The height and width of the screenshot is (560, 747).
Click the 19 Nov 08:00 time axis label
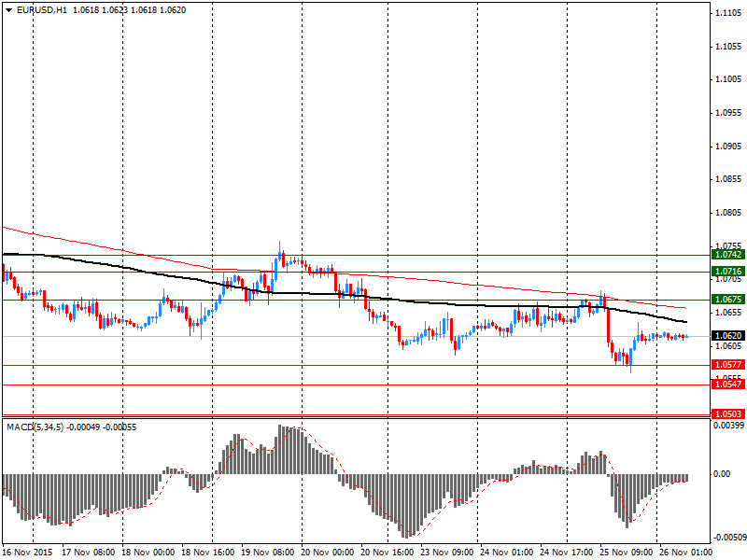coord(270,552)
